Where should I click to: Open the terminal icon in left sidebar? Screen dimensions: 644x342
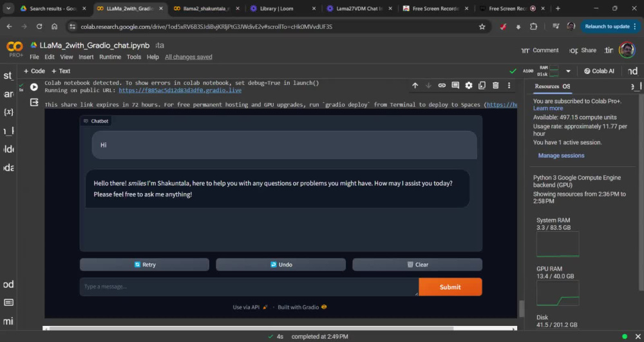tap(8, 303)
